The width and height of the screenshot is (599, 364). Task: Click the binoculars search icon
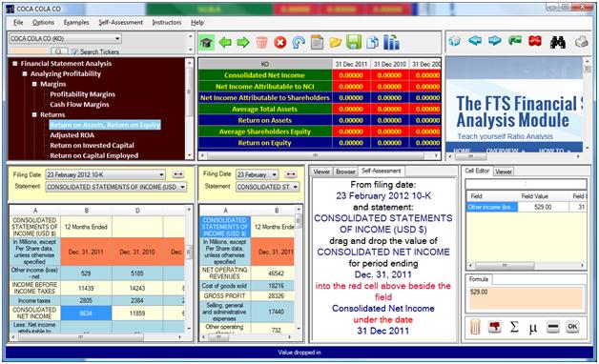[x=558, y=42]
